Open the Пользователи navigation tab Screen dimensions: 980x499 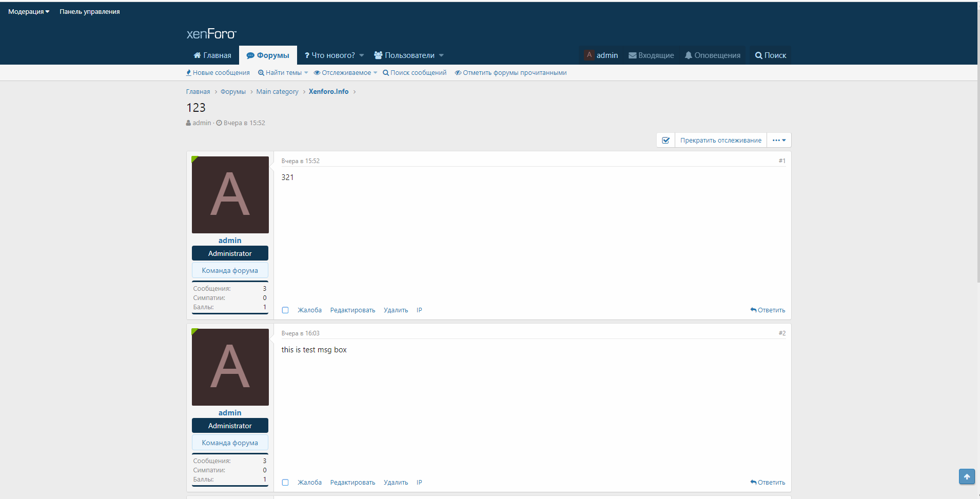click(x=409, y=55)
